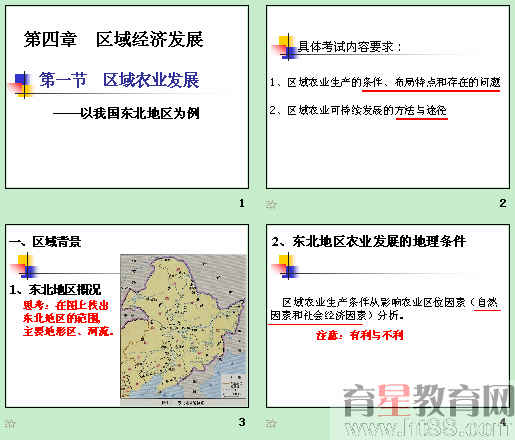
Task: Click slide number 1 label
Action: [242, 203]
